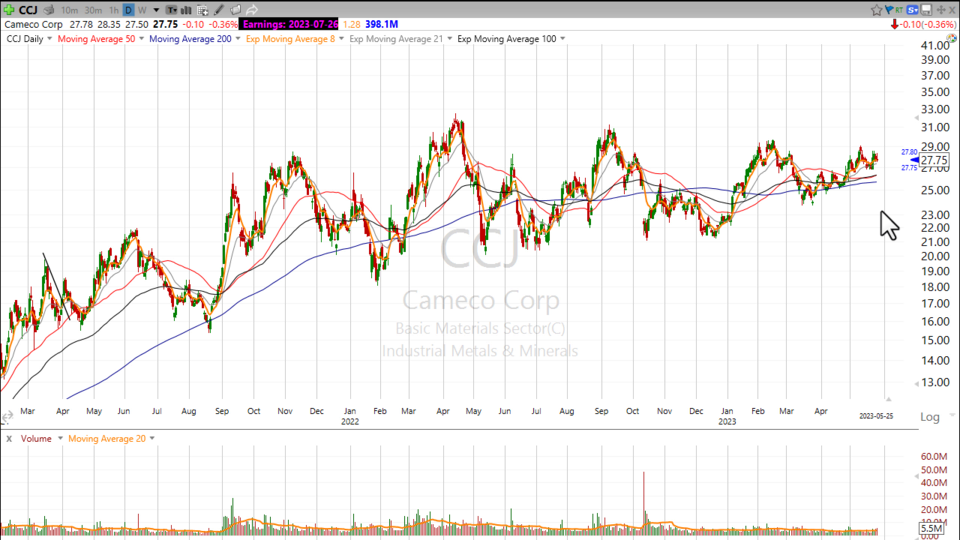The width and height of the screenshot is (960, 540).
Task: Click the share arrow icon
Action: (x=252, y=10)
